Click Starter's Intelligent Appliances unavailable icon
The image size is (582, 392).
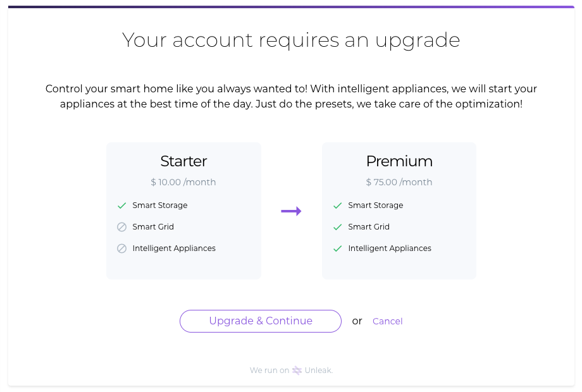coord(122,248)
